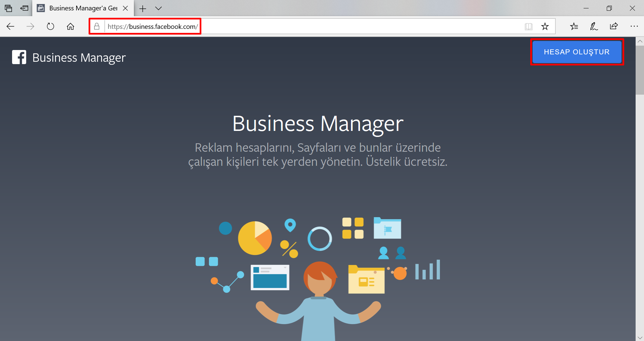644x341 pixels.
Task: Click the scrollbar up arrow
Action: (640, 41)
